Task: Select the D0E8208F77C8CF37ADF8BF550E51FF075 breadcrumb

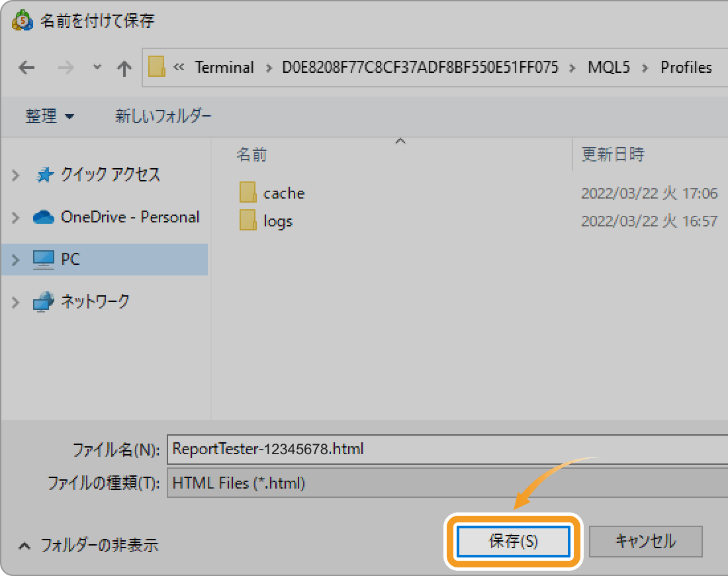Action: click(420, 68)
